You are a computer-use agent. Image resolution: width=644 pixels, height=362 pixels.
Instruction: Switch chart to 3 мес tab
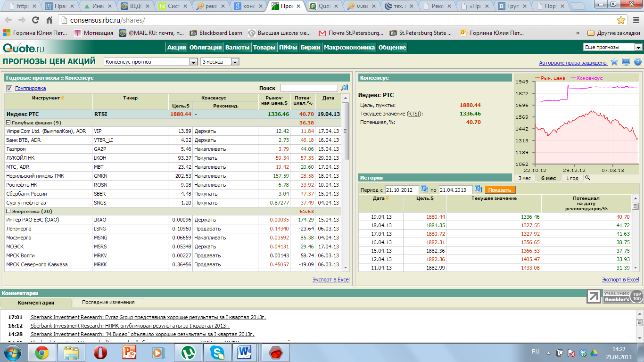click(525, 178)
